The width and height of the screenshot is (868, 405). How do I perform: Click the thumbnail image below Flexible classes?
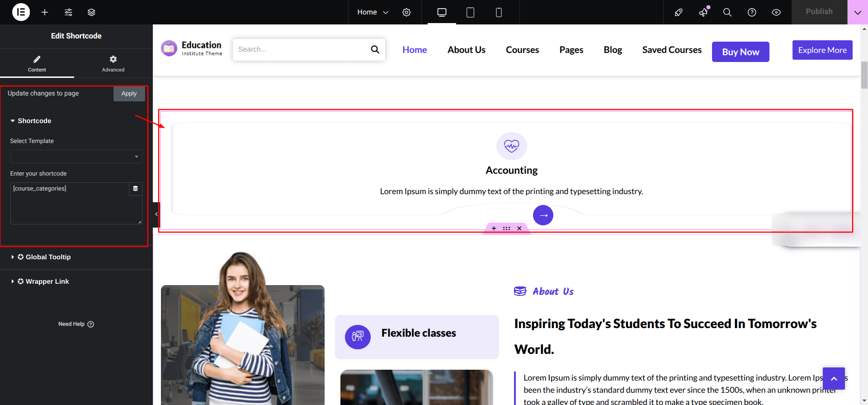click(x=416, y=387)
